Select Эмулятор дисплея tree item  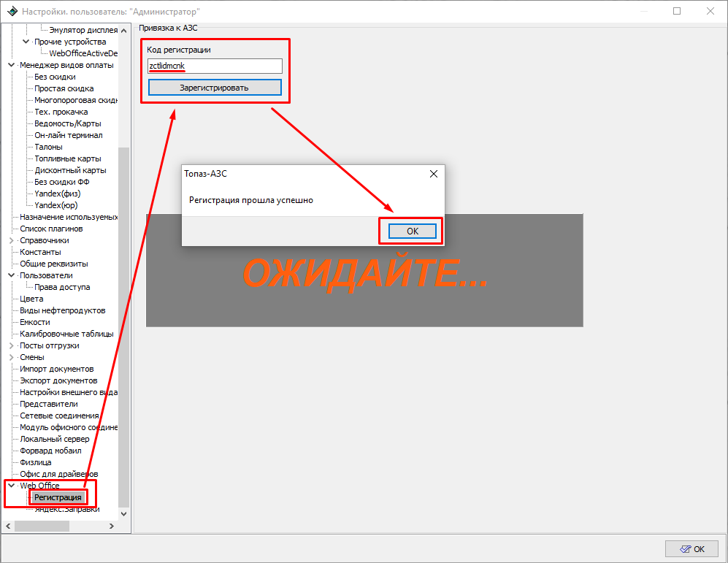point(83,30)
